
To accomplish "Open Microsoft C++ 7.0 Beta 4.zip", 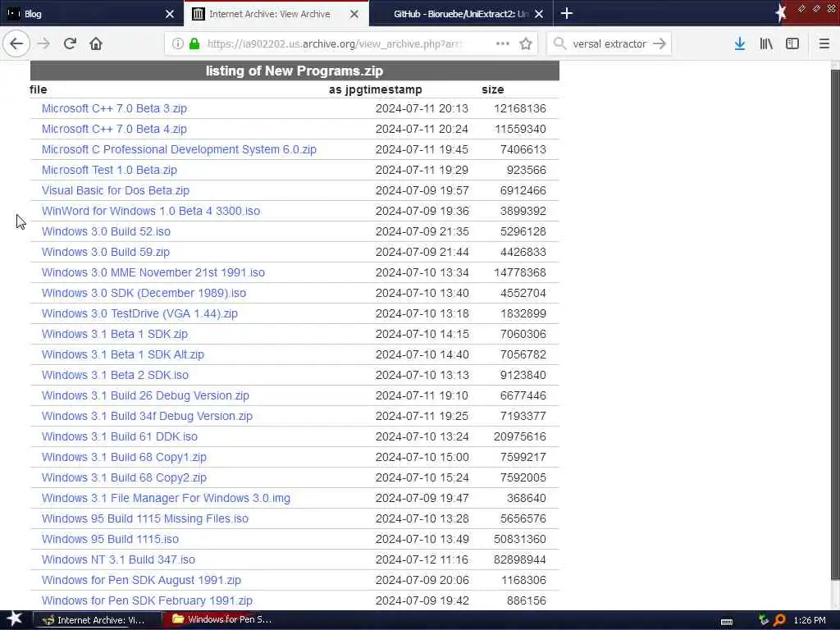I will click(x=114, y=129).
